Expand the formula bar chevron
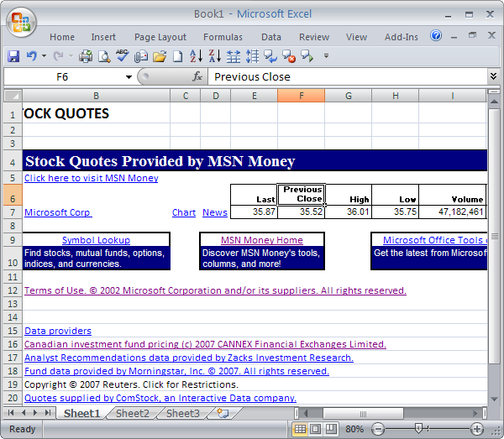504x439 pixels. click(493, 76)
